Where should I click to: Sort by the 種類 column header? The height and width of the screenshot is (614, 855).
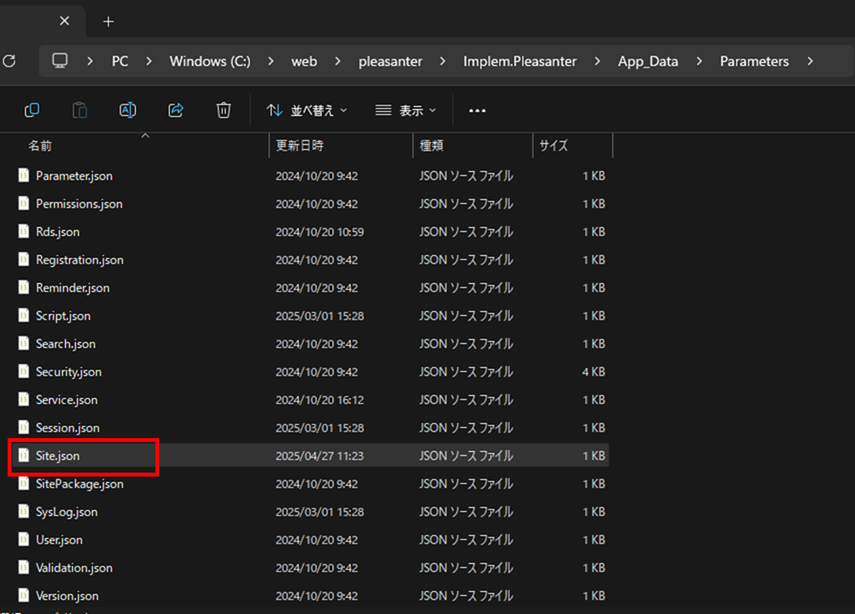431,146
